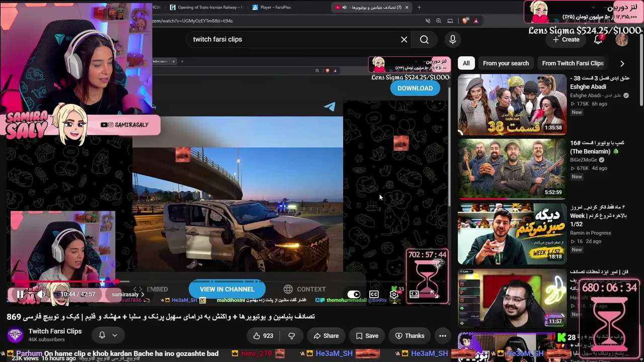The width and height of the screenshot is (644, 362).
Task: Like the video with 923 likes
Action: pyautogui.click(x=263, y=336)
